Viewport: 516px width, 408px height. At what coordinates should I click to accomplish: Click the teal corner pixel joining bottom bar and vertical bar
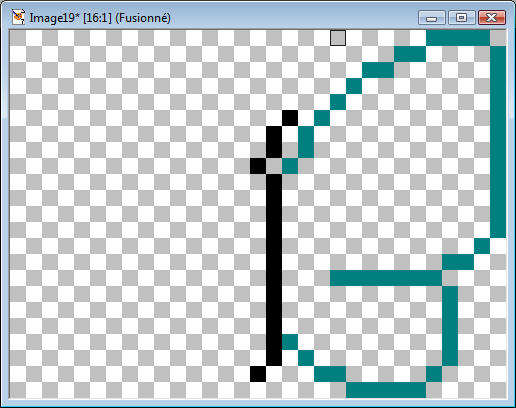click(x=434, y=374)
